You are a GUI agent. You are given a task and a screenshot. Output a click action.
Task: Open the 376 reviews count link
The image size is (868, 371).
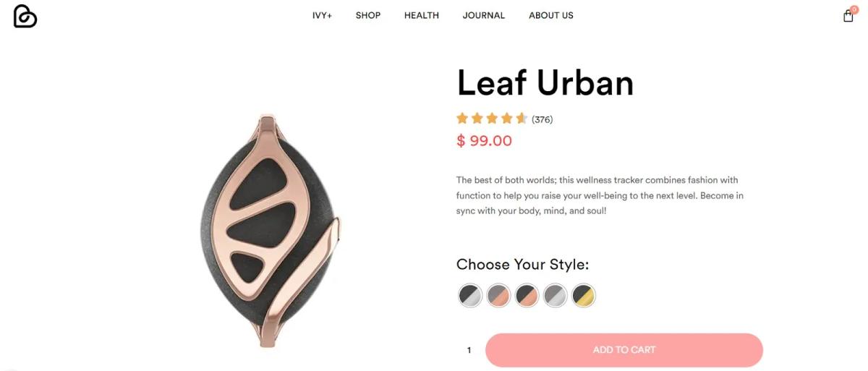click(542, 119)
